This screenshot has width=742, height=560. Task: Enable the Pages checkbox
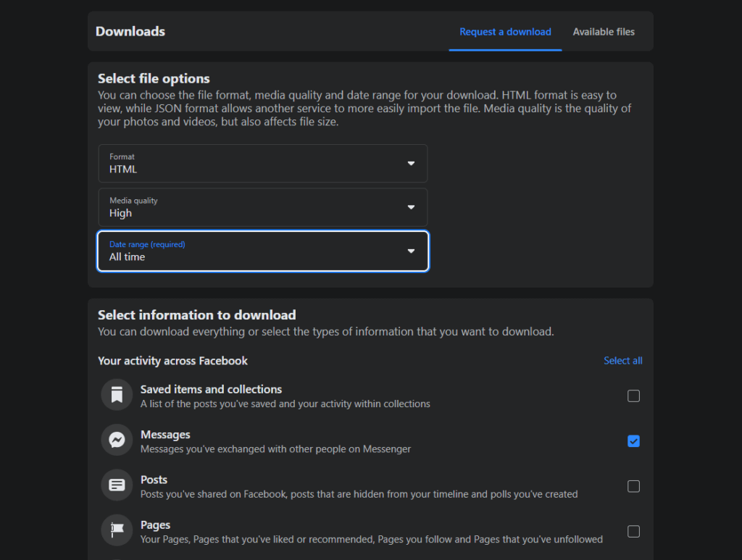633,532
